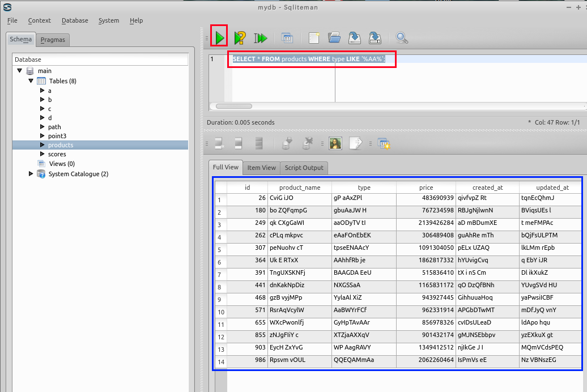Select the Full View tab
Screen dimensions: 587x392
click(226, 167)
